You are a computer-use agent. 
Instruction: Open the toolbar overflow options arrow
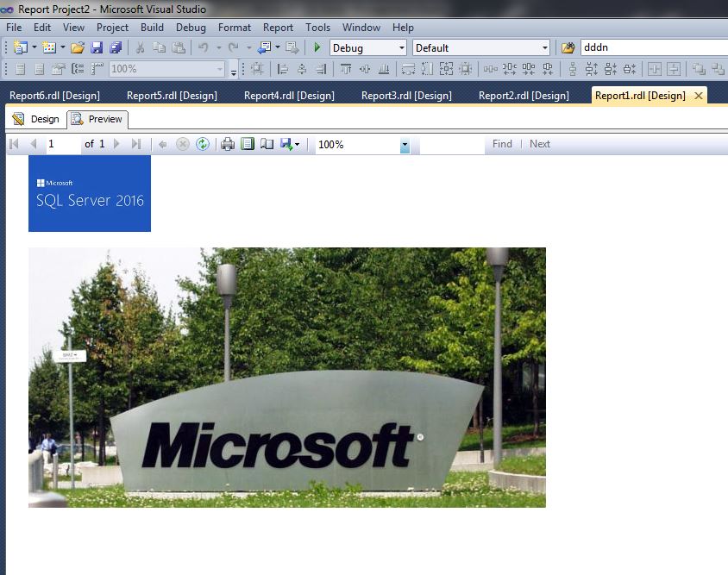(234, 72)
